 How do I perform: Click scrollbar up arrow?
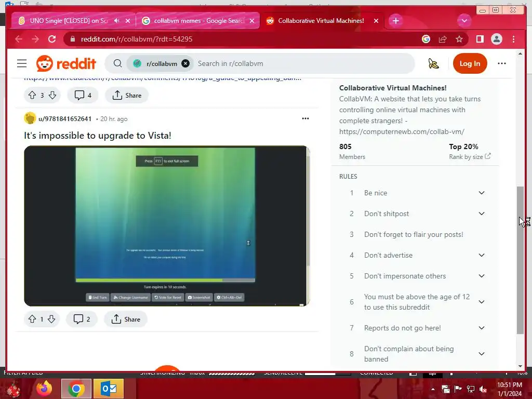pos(521,54)
